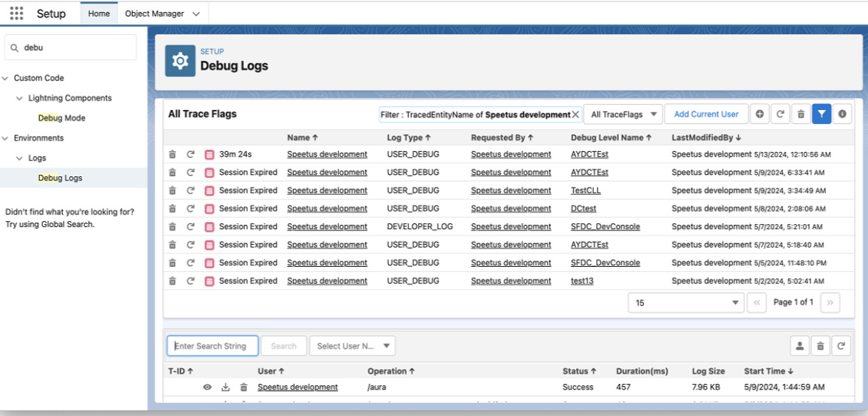Collapse the Custom Code tree section
868x416 pixels.
click(x=6, y=78)
